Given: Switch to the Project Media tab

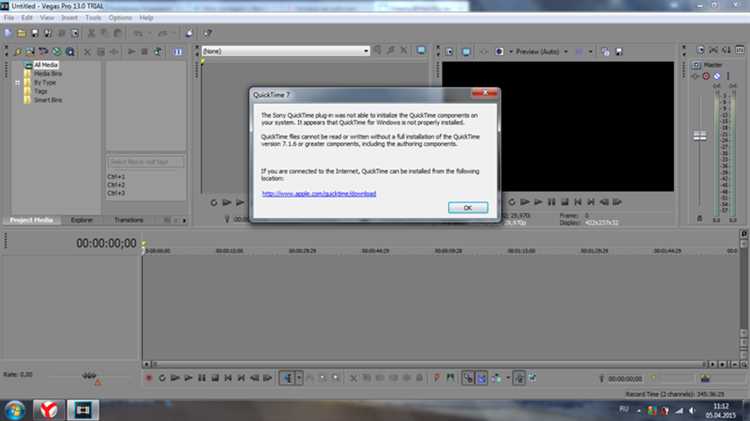Looking at the screenshot, I should (32, 220).
